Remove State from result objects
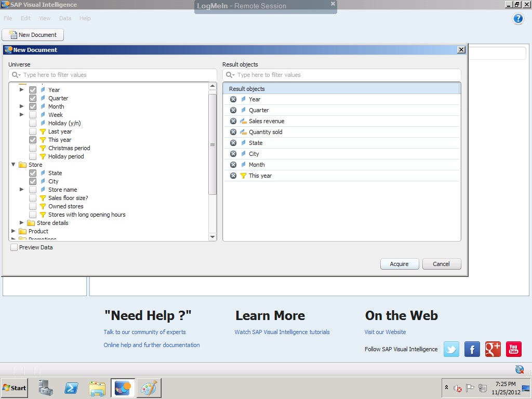The height and width of the screenshot is (399, 532). point(233,143)
